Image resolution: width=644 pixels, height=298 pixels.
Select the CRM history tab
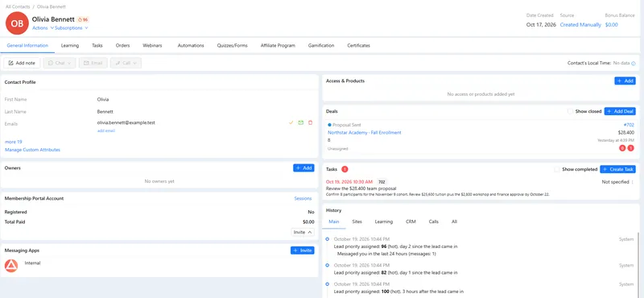coord(411,221)
